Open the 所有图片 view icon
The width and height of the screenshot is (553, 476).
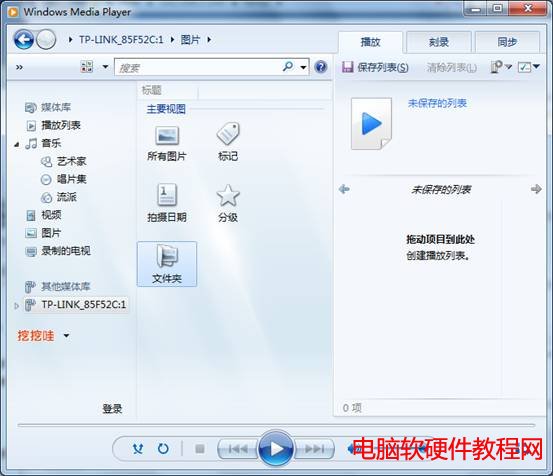click(x=167, y=136)
